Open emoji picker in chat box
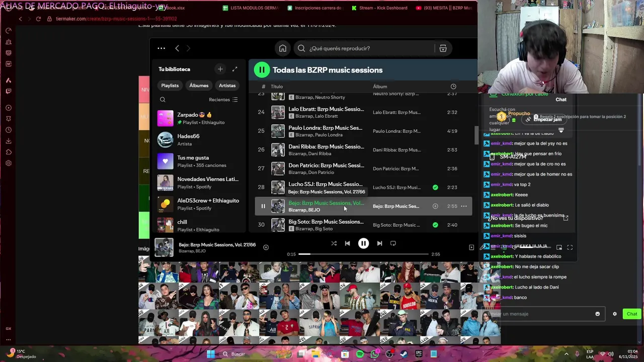This screenshot has height=362, width=644. point(598,314)
